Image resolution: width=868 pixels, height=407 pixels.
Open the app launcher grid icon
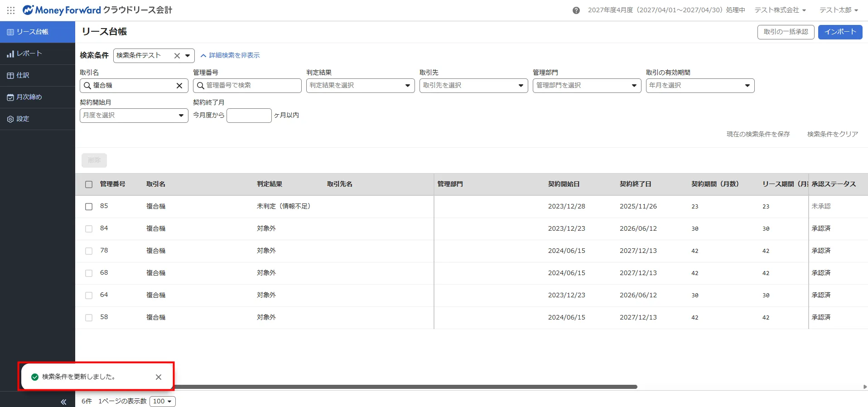[x=11, y=10]
